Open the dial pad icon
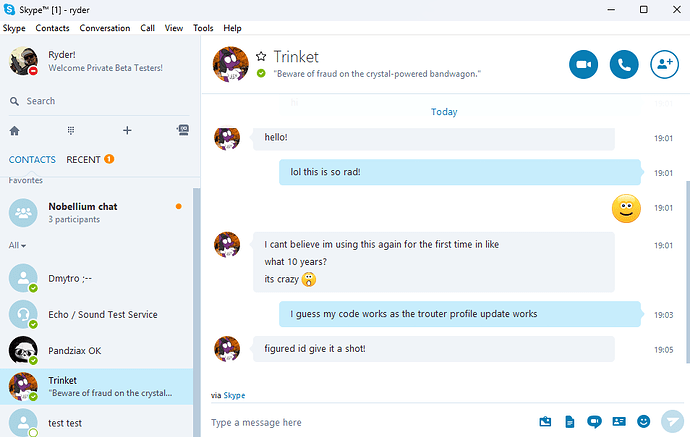 pyautogui.click(x=71, y=130)
